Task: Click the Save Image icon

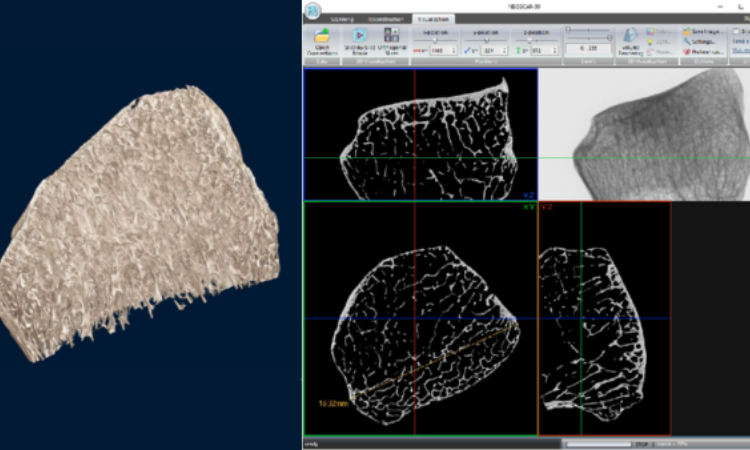Action: click(687, 32)
